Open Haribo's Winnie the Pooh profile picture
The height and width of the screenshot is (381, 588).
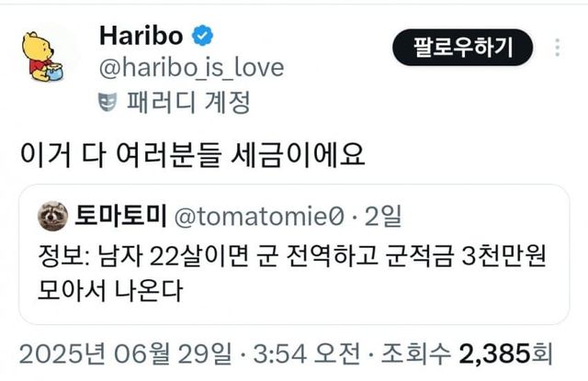(42, 57)
